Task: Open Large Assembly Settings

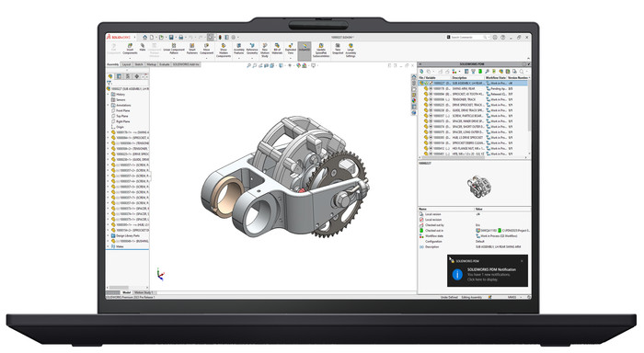Action: [351, 50]
